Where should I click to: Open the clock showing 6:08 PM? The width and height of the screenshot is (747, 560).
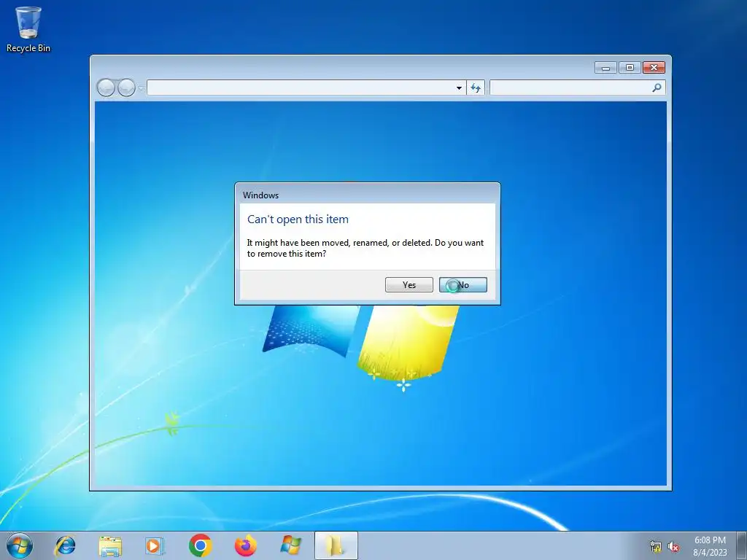(x=710, y=546)
